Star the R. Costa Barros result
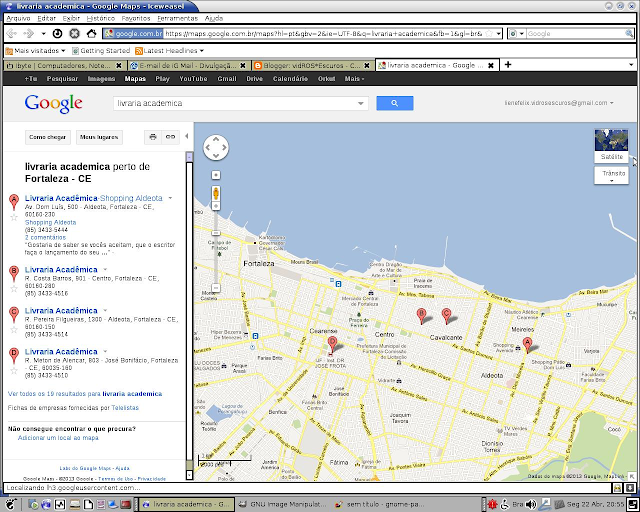640x512 pixels. point(14,289)
